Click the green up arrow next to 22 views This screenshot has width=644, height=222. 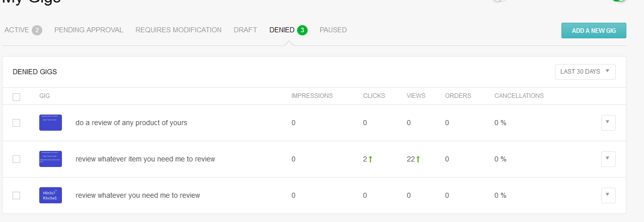tap(418, 159)
